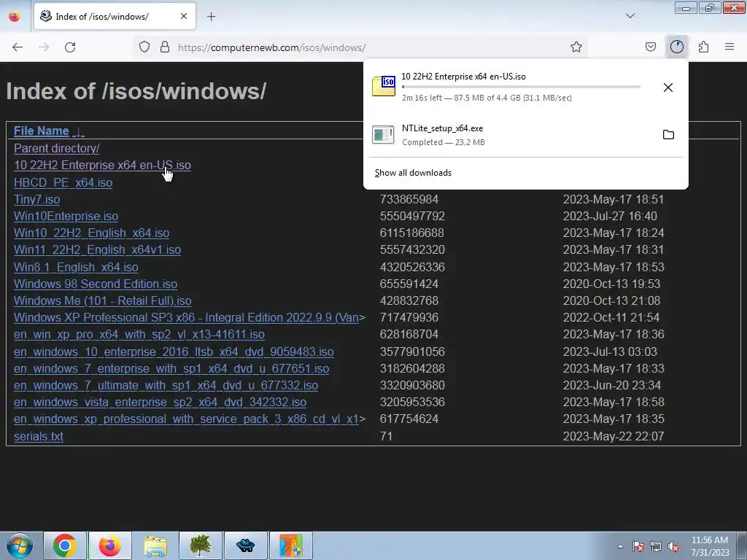The width and height of the screenshot is (747, 560).
Task: Click the NTLite setup exe file icon
Action: 383,135
